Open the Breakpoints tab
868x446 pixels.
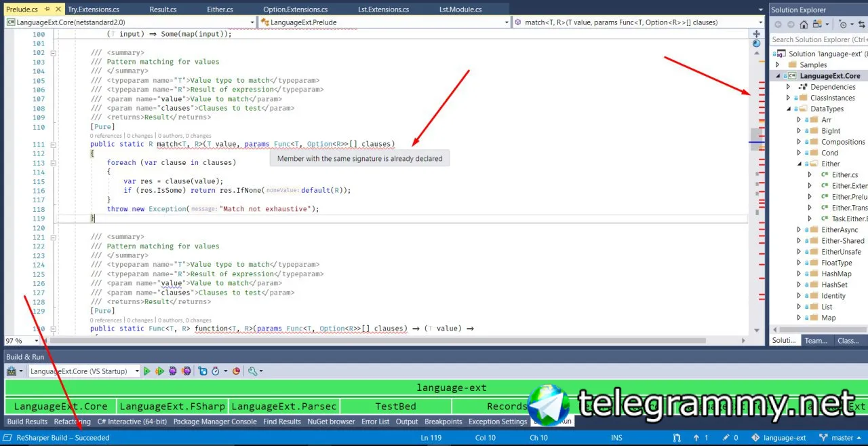[x=443, y=422]
